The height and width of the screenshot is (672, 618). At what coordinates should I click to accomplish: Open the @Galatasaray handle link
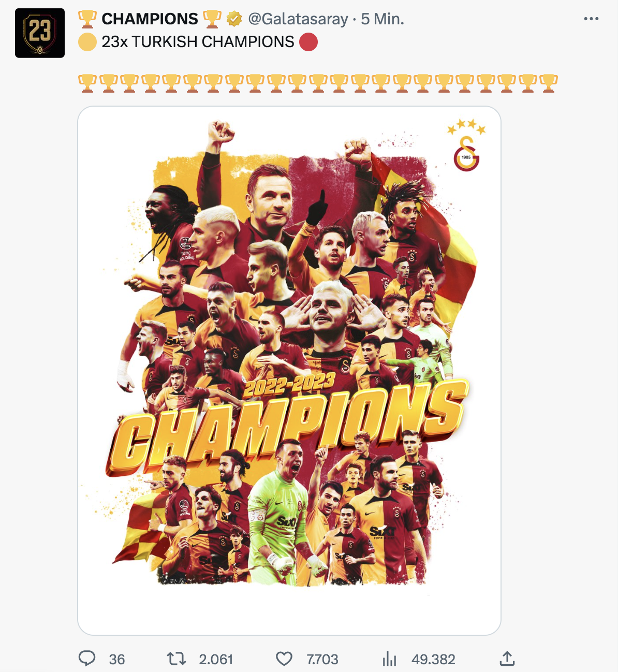point(298,19)
